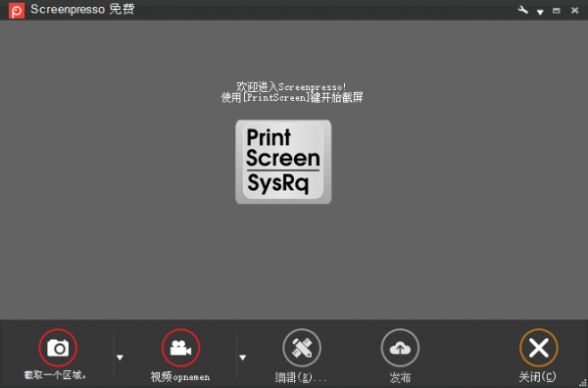Open the editor with pencil-ruler icon
This screenshot has width=588, height=388.
[x=302, y=348]
